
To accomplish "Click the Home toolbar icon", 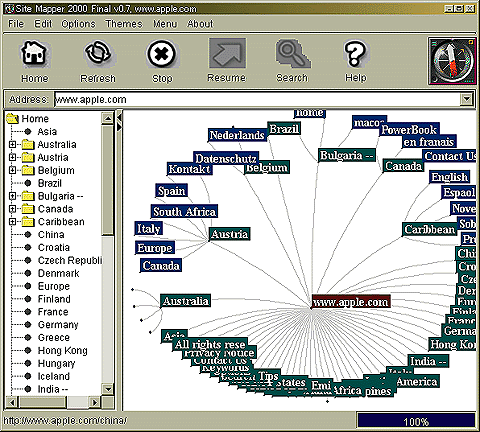I will (x=34, y=53).
